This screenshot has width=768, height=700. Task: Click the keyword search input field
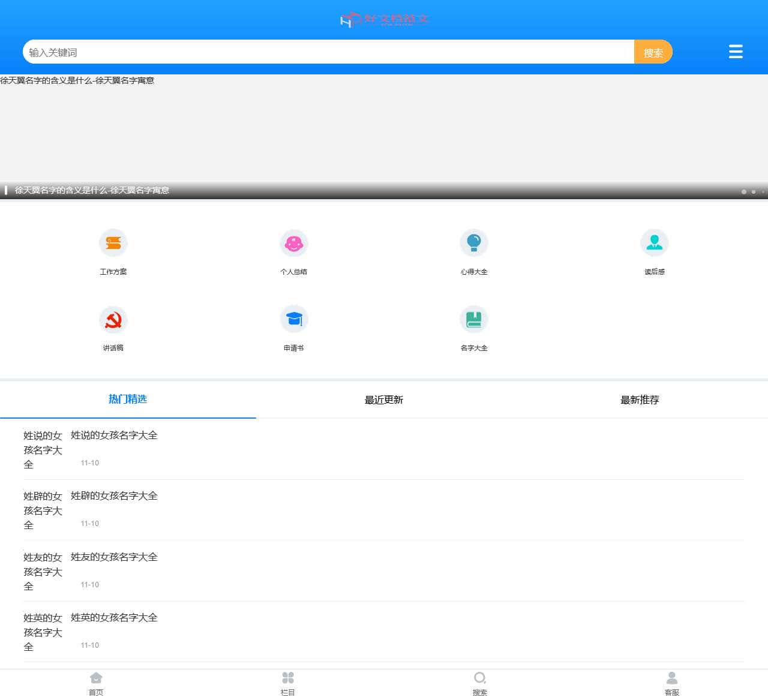pos(328,52)
